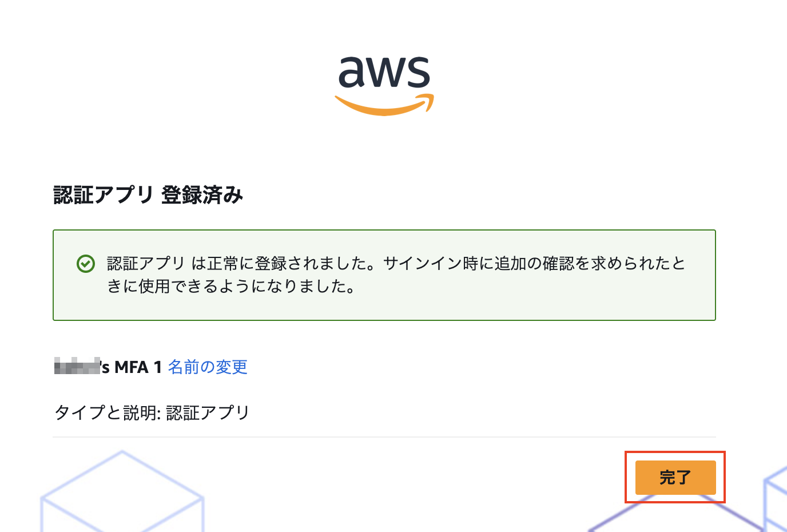
Task: Click the 認証アプリ 登録済み page heading
Action: pyautogui.click(x=148, y=194)
